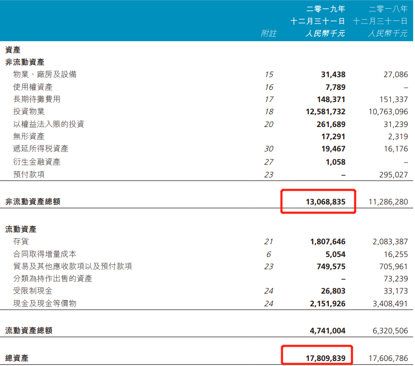The height and width of the screenshot is (366, 415).
Task: Click the value 3,408,491
Action: [x=390, y=304]
